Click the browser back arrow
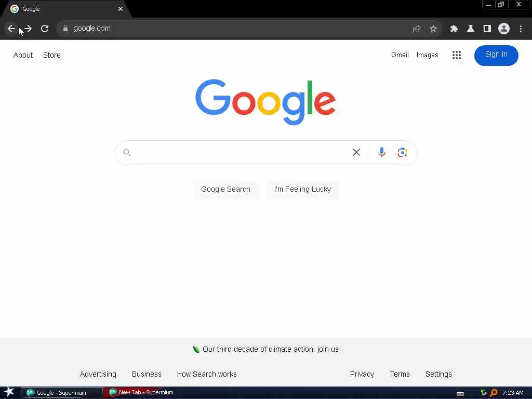 click(11, 29)
